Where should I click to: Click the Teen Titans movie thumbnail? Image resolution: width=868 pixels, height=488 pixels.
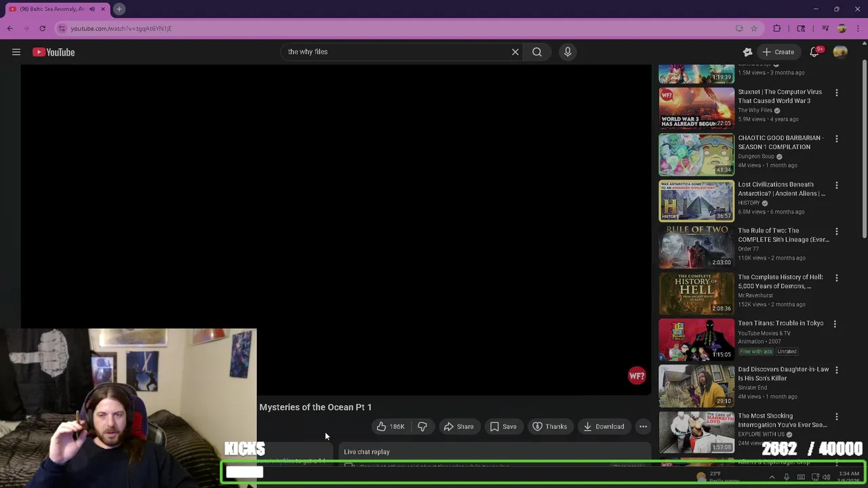pyautogui.click(x=696, y=340)
